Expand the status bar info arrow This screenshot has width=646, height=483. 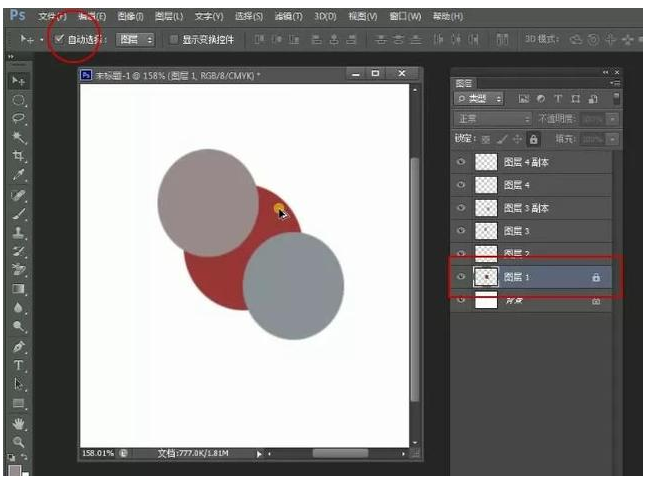coord(259,454)
